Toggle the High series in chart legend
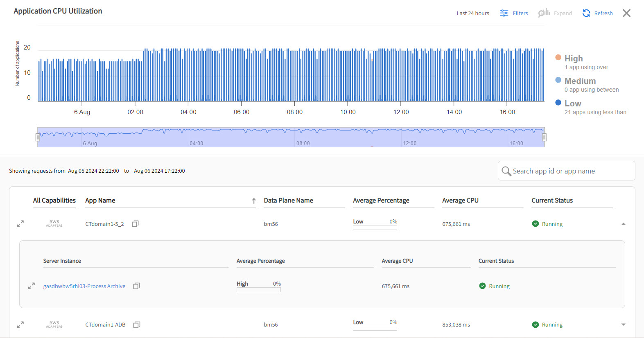This screenshot has width=644, height=338. (573, 59)
